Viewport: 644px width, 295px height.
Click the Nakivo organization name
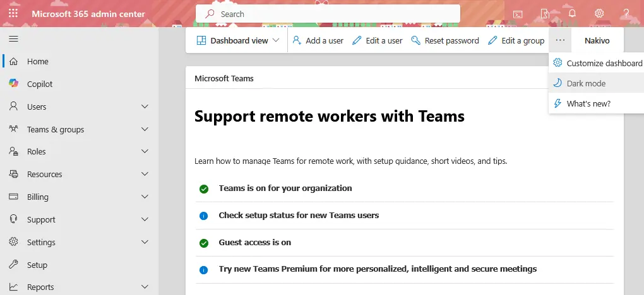tap(597, 40)
